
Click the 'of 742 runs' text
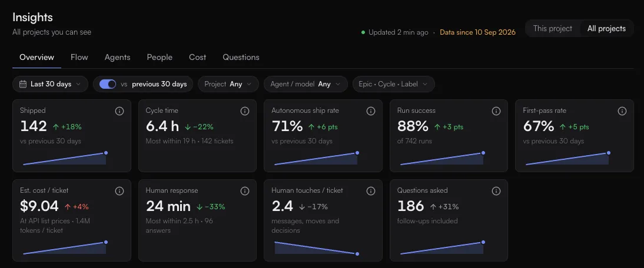tap(414, 142)
